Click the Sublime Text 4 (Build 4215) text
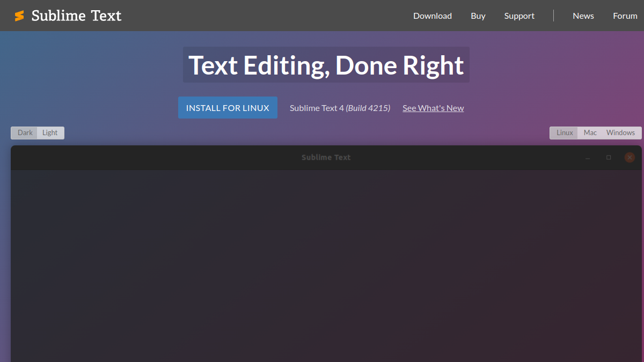The height and width of the screenshot is (362, 644). (340, 108)
